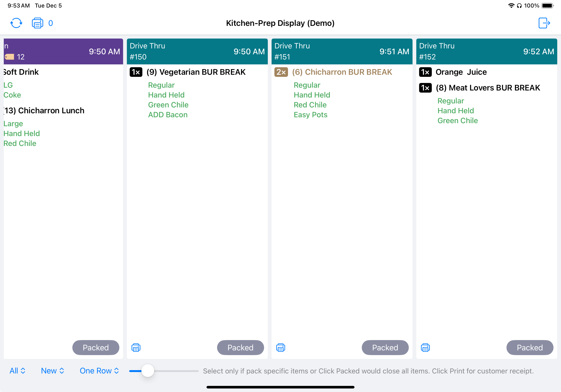561x392 pixels.
Task: Select the Vegetarian BUR BREAK item
Action: (x=202, y=72)
